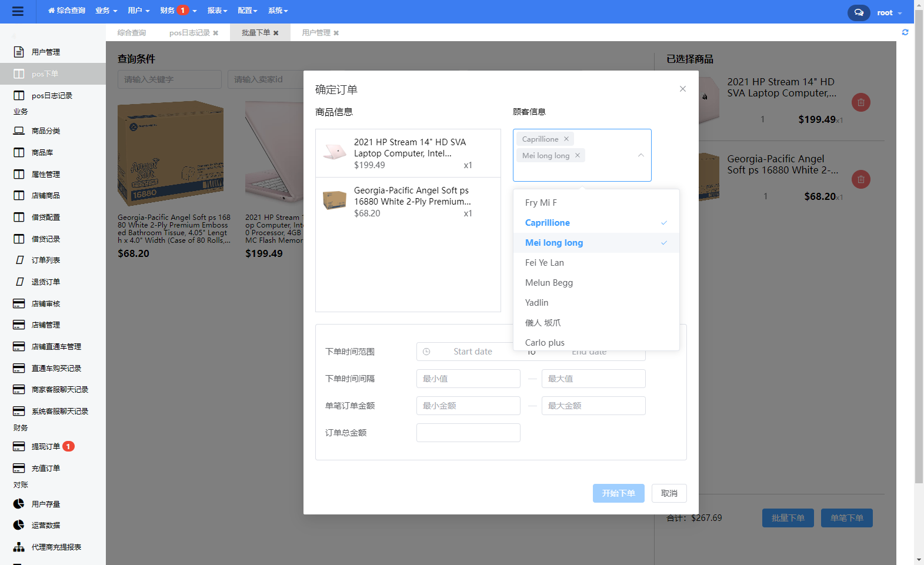
Task: Click the 开始下单 button
Action: (619, 493)
